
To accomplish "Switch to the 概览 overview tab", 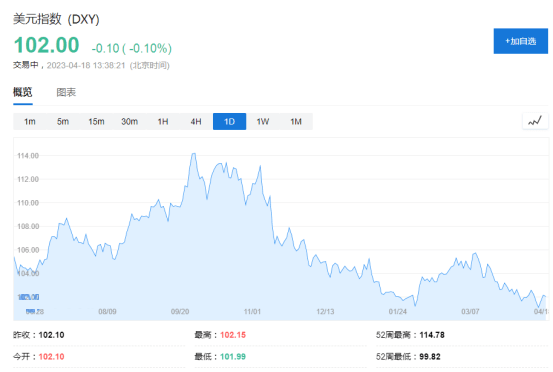I will 23,92.
